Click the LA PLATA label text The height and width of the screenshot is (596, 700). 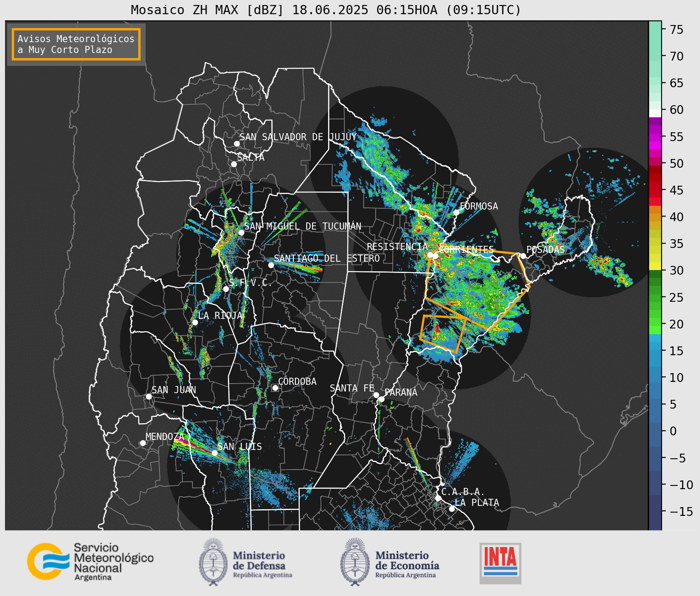pyautogui.click(x=477, y=503)
